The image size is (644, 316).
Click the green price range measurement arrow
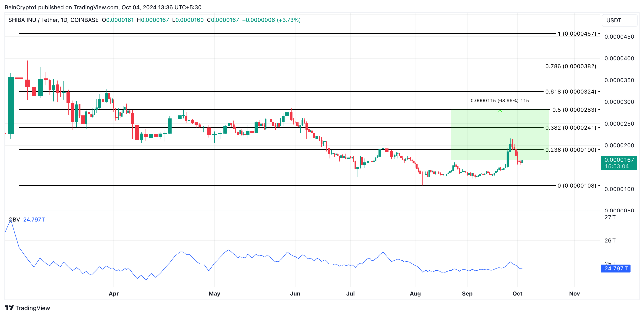pos(500,135)
